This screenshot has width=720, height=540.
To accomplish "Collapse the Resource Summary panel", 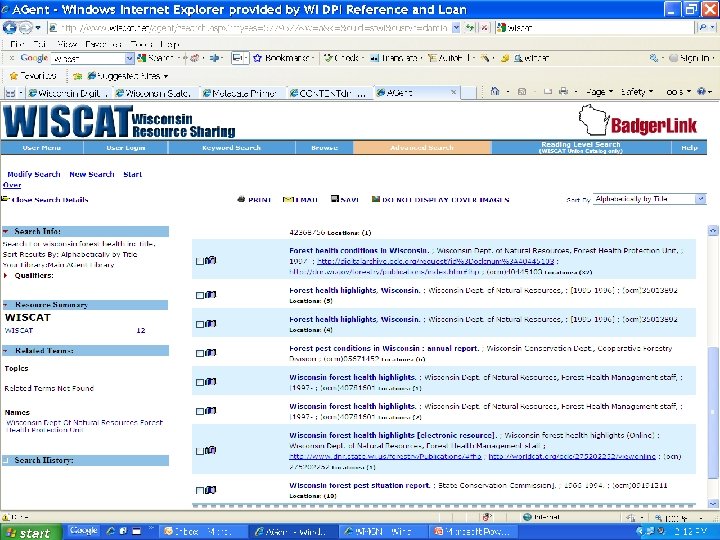I will pyautogui.click(x=6, y=305).
